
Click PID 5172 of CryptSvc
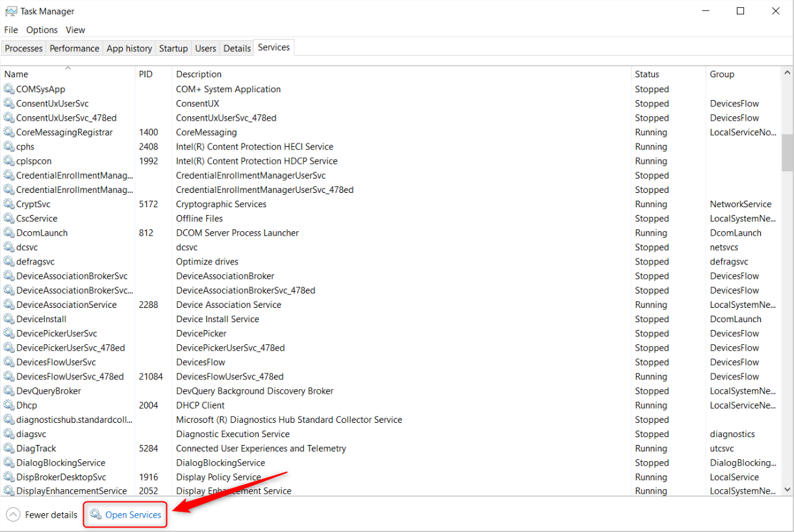coord(149,204)
